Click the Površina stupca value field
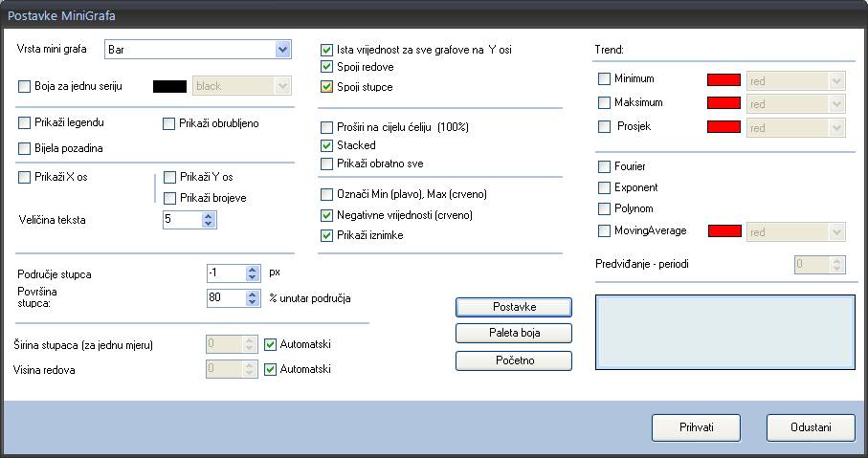Image resolution: width=868 pixels, height=458 pixels. click(x=227, y=297)
